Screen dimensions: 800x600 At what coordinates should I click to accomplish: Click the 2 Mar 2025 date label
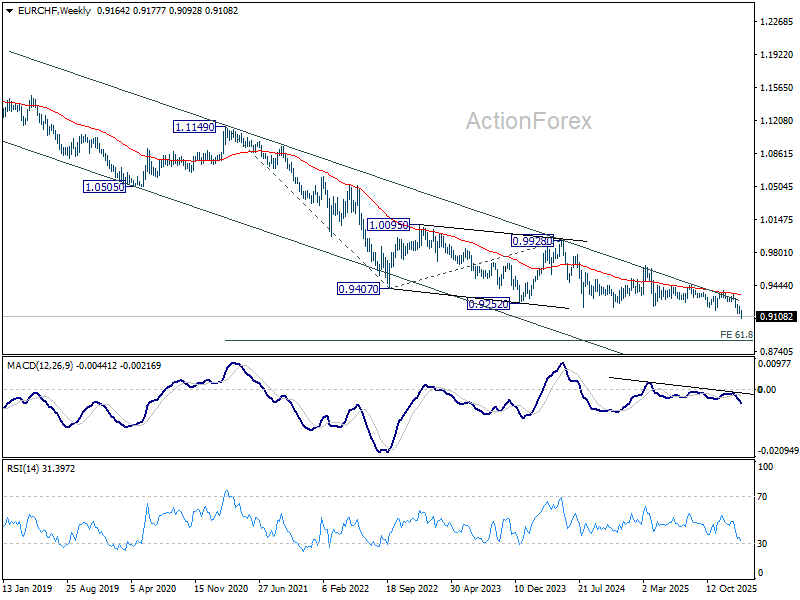point(665,589)
